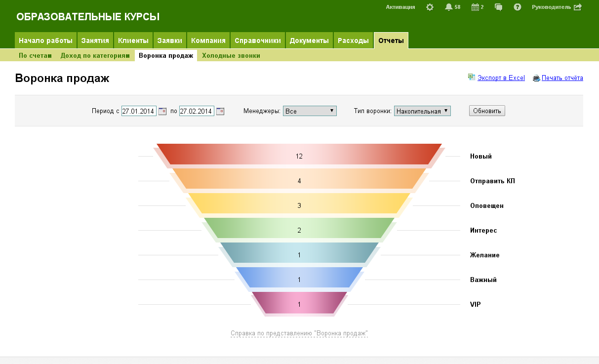This screenshot has width=599, height=364.
Task: Open the Справка по представлению help link
Action: [x=299, y=333]
